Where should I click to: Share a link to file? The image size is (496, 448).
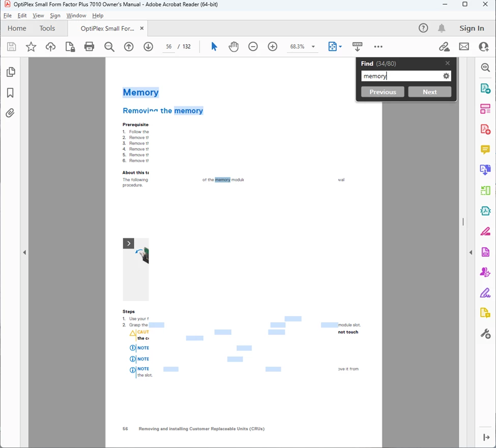[444, 47]
